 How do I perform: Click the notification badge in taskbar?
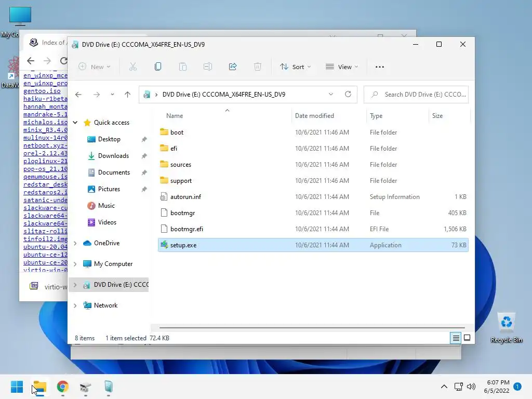point(517,387)
